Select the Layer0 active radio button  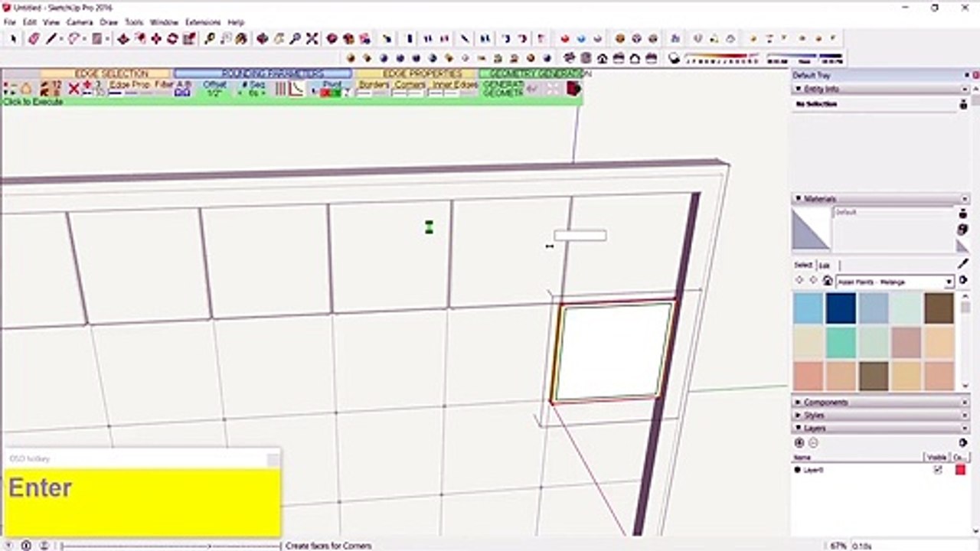pyautogui.click(x=798, y=470)
